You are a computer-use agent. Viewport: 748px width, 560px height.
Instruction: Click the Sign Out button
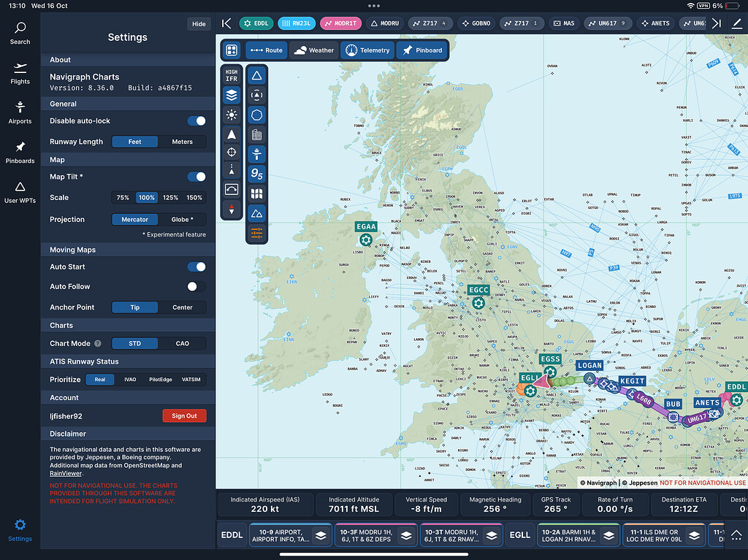[184, 415]
